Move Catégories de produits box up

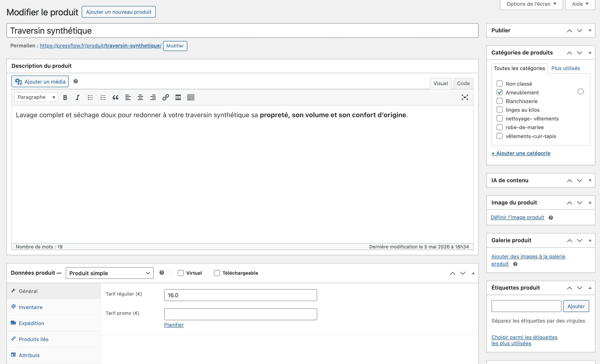tap(569, 53)
